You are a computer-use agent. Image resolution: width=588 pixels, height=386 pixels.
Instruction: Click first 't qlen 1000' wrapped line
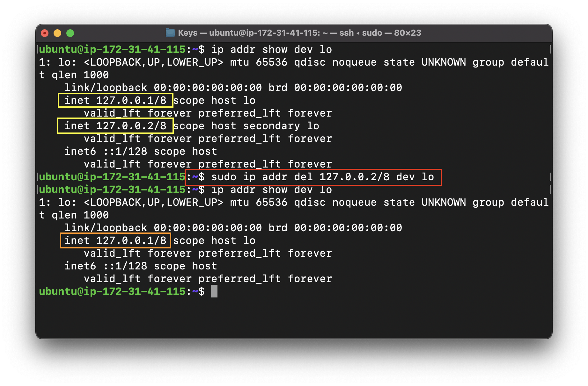(74, 75)
